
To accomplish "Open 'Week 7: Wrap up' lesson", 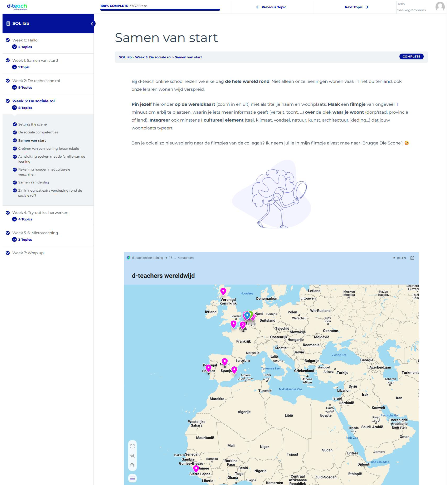I will pos(28,253).
